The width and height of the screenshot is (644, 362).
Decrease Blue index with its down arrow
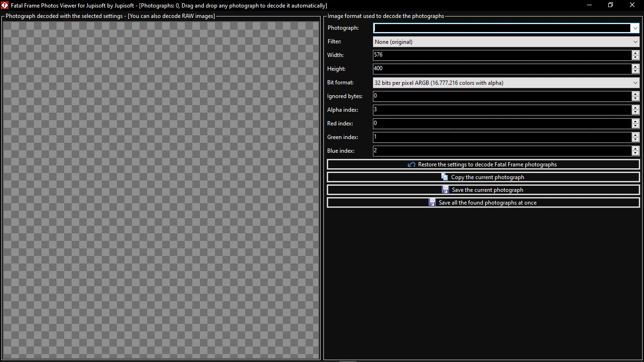tap(635, 153)
